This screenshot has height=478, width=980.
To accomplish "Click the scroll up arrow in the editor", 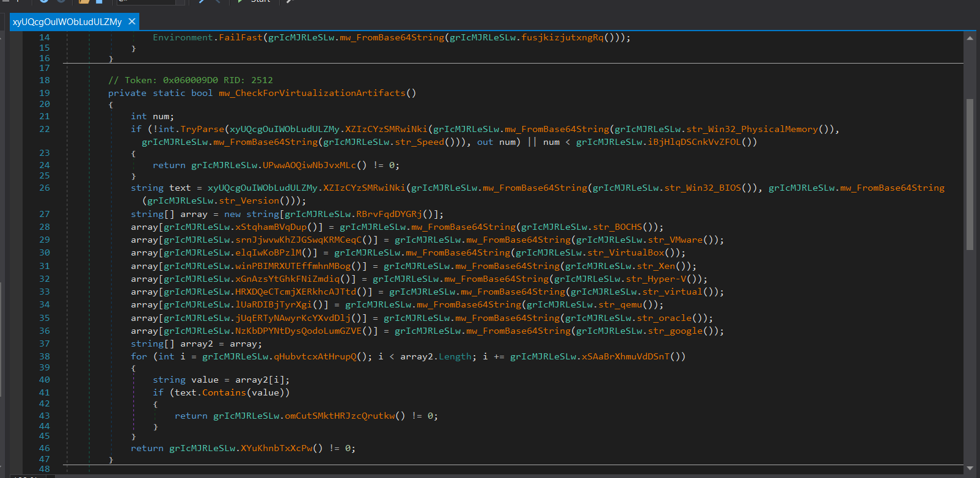I will (970, 38).
